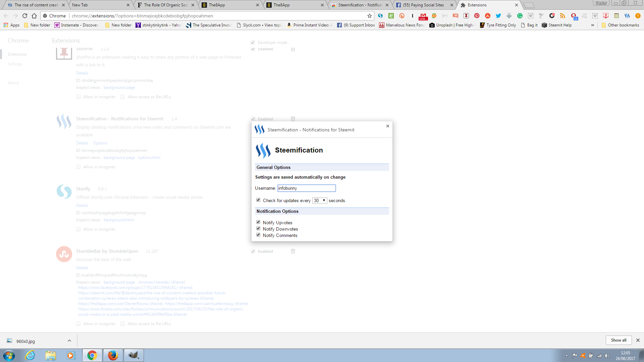
Task: Switch to The Role Of Organic Social tab
Action: (x=165, y=5)
